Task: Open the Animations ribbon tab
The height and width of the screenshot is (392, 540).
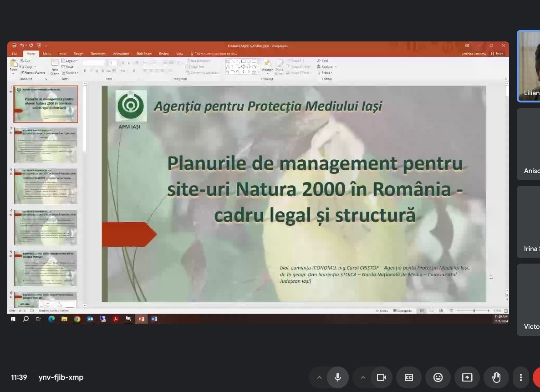Action: pyautogui.click(x=121, y=54)
